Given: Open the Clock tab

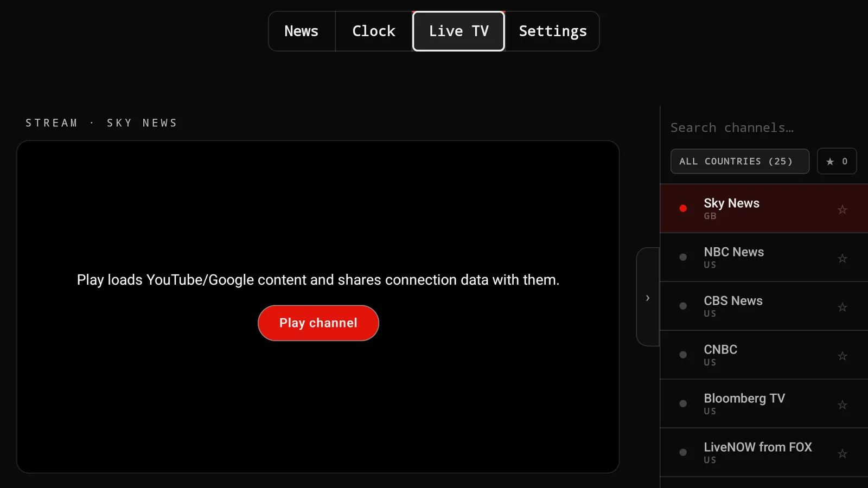Looking at the screenshot, I should point(374,31).
